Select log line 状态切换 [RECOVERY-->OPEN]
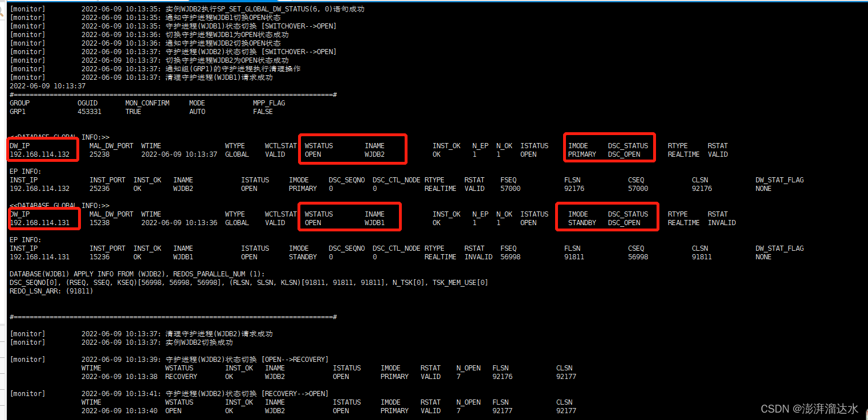 (x=247, y=394)
